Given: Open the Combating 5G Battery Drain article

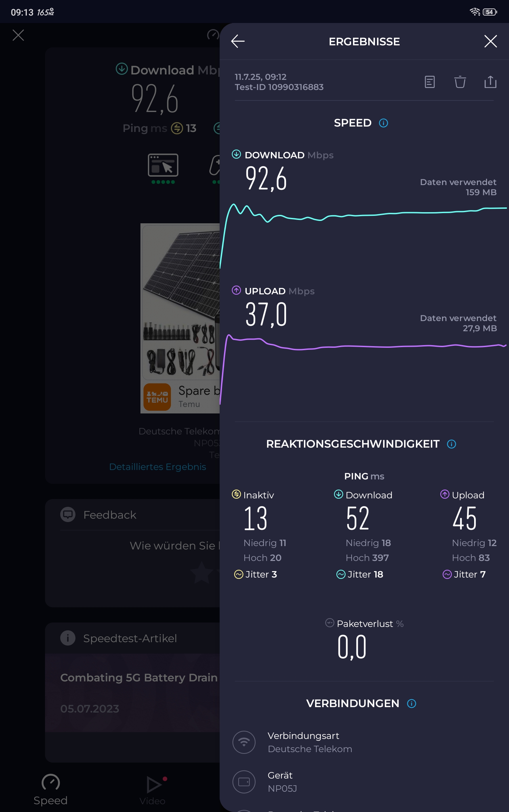Looking at the screenshot, I should (139, 678).
